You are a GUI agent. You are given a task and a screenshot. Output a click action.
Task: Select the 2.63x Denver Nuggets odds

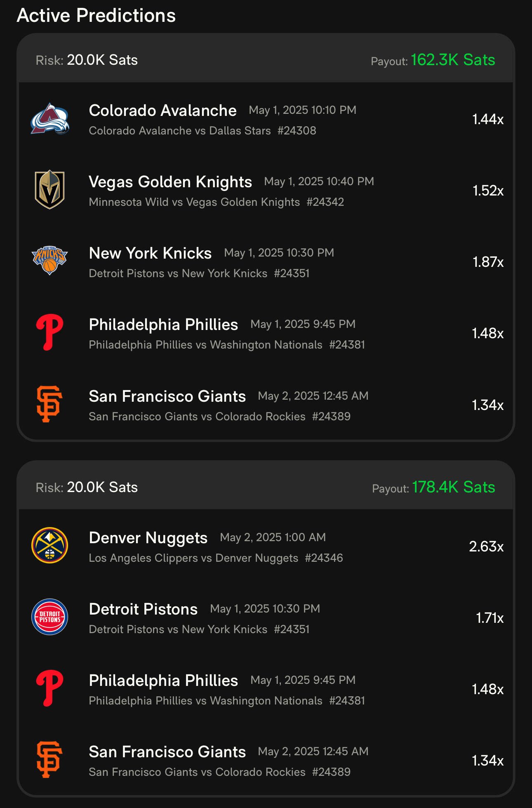[486, 547]
